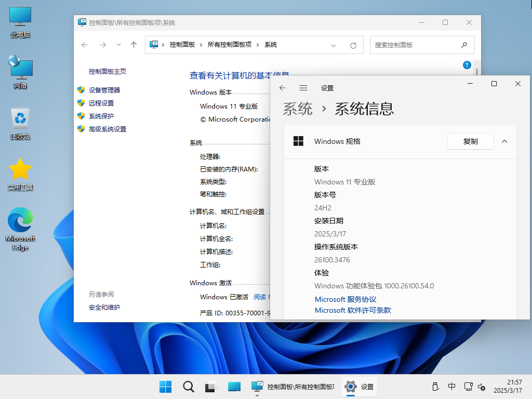532x399 pixels.
Task: Open volume tray icon
Action: click(x=482, y=387)
